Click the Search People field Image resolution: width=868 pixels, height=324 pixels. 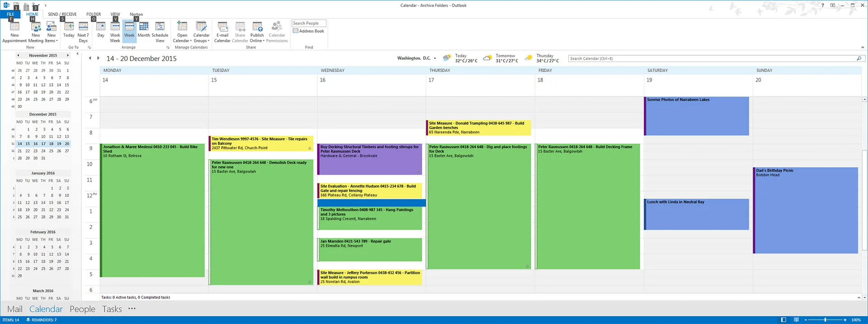(309, 23)
